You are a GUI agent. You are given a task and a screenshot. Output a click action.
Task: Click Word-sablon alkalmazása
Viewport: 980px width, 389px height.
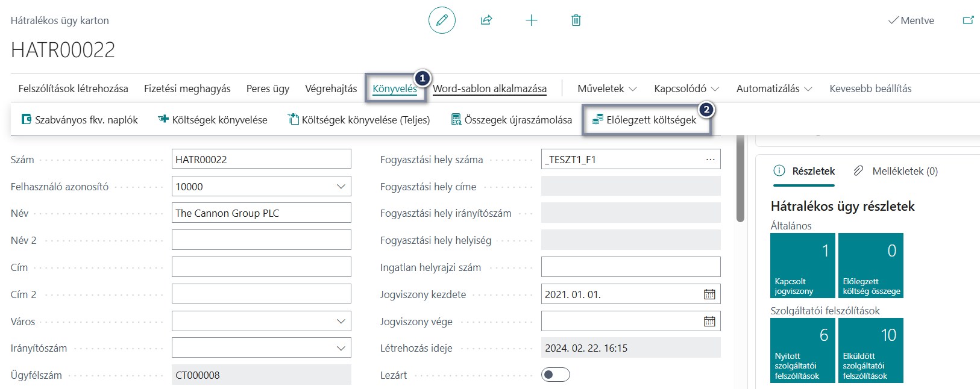(489, 89)
